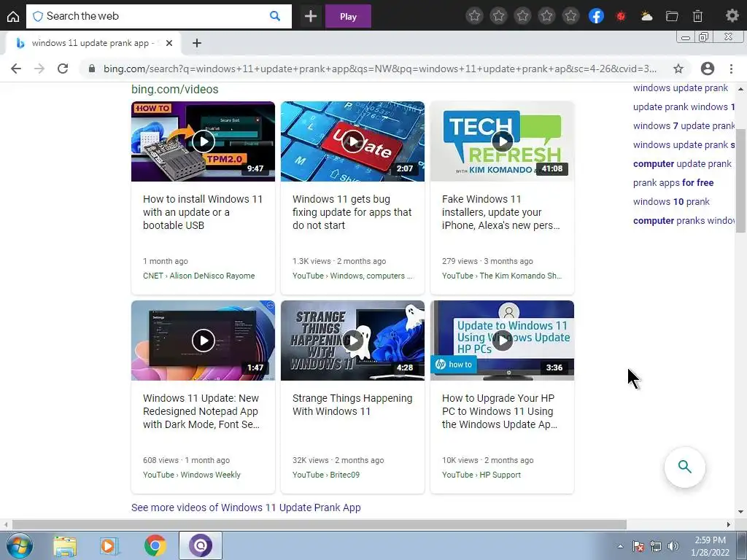Click the vertical scrollbar thumb

(740, 180)
